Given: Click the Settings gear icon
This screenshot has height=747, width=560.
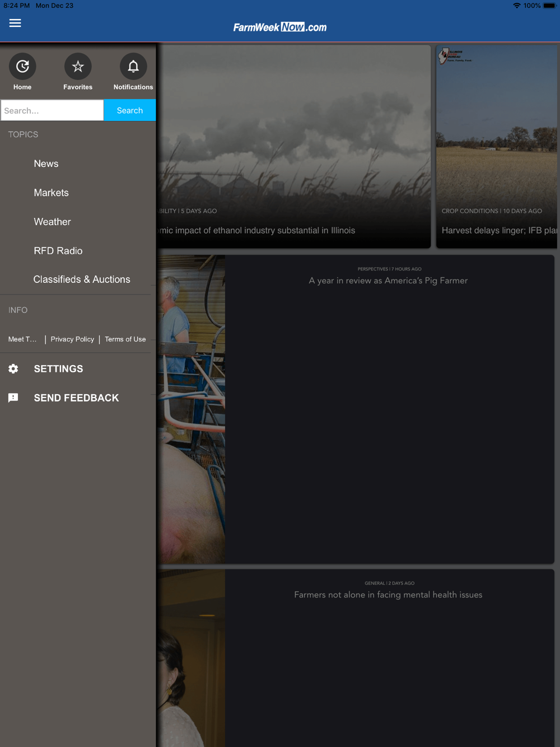Looking at the screenshot, I should coord(13,368).
